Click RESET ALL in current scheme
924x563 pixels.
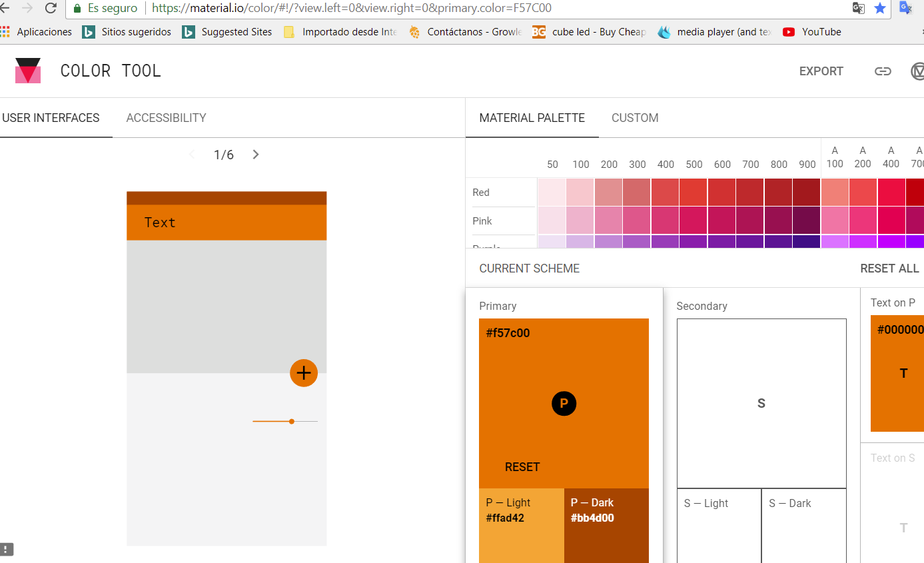point(889,269)
